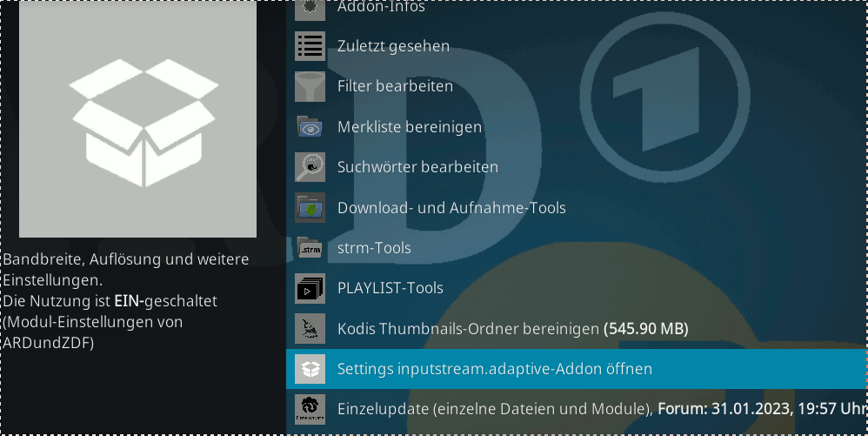Image resolution: width=868 pixels, height=436 pixels.
Task: Open Download- und Aufnahme-Tools
Action: pos(577,207)
